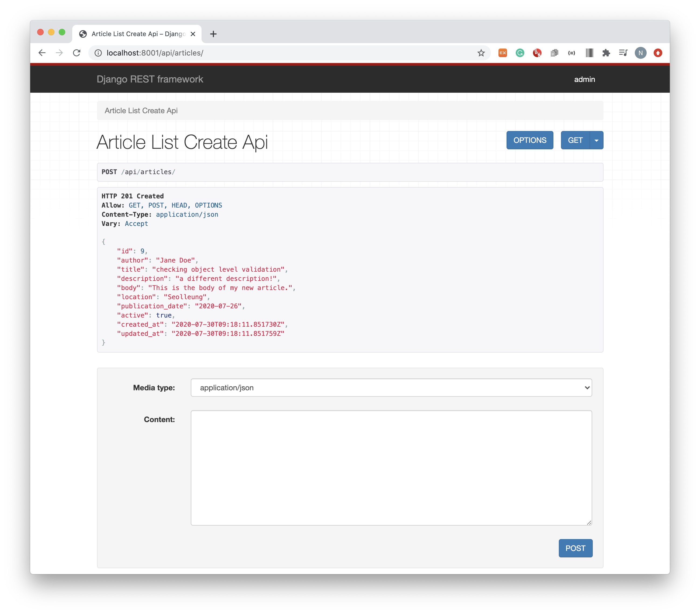Click the page reload icon
Screen dimensions: 700x614
76,53
